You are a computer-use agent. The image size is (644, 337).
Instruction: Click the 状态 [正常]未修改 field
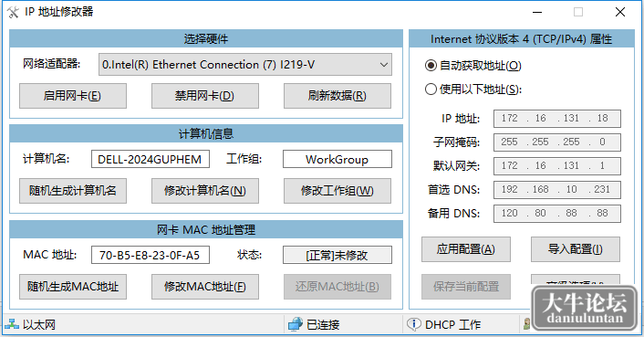(x=338, y=255)
